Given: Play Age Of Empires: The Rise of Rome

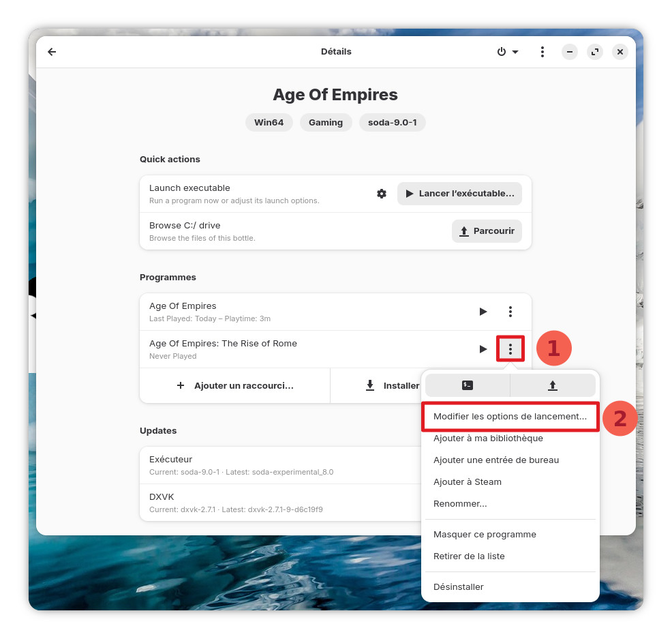Looking at the screenshot, I should coord(483,349).
